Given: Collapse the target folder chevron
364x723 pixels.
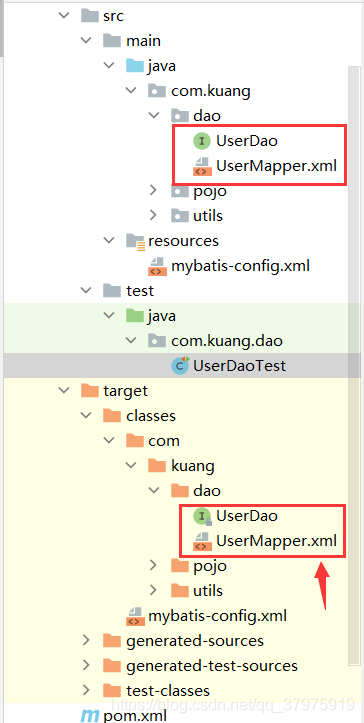Looking at the screenshot, I should (x=64, y=391).
